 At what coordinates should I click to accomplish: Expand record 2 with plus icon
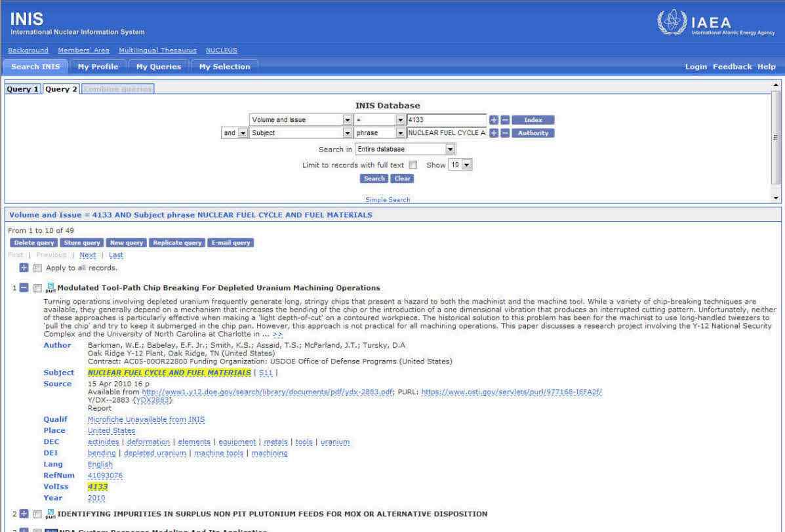tap(24, 514)
